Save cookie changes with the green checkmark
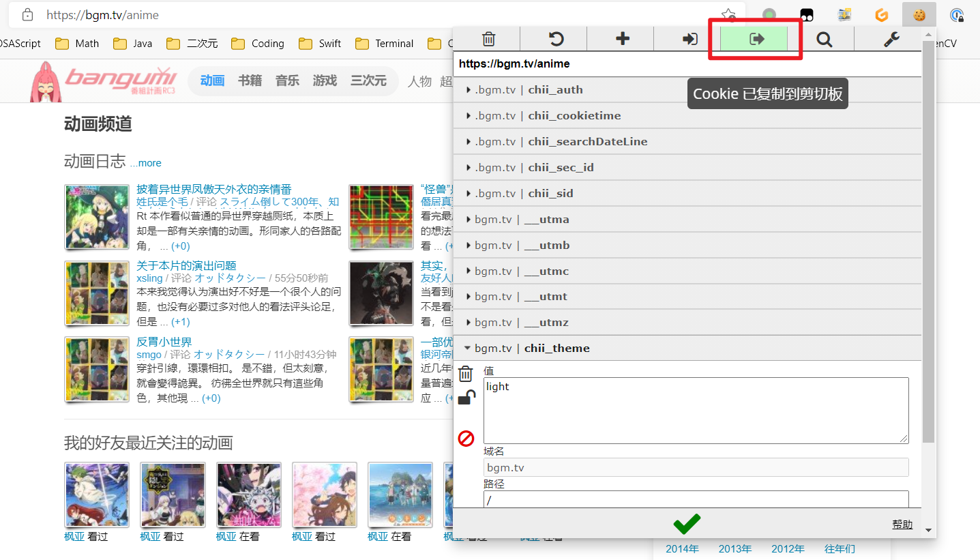Viewport: 980px width, 560px height. tap(687, 524)
